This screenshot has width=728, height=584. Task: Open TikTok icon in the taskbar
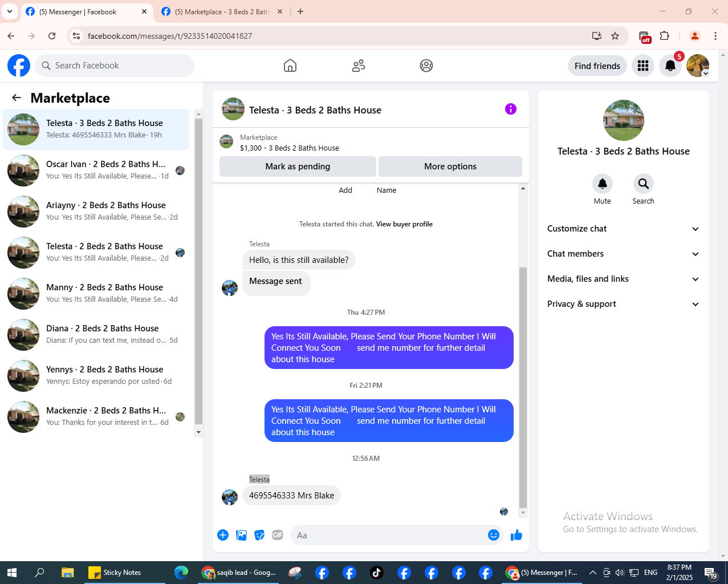(x=377, y=573)
